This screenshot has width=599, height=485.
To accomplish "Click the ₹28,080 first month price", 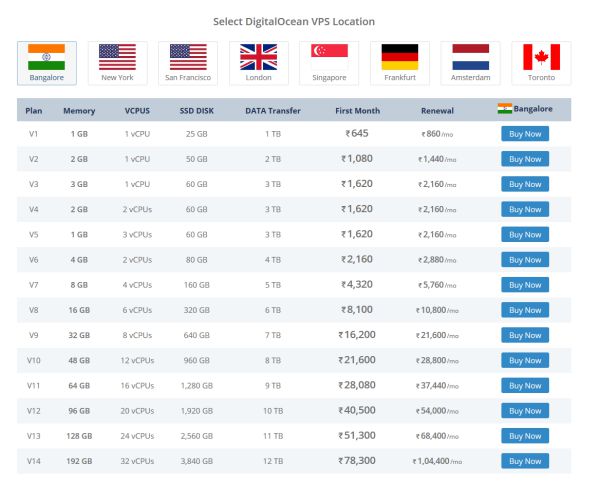I will coord(357,385).
